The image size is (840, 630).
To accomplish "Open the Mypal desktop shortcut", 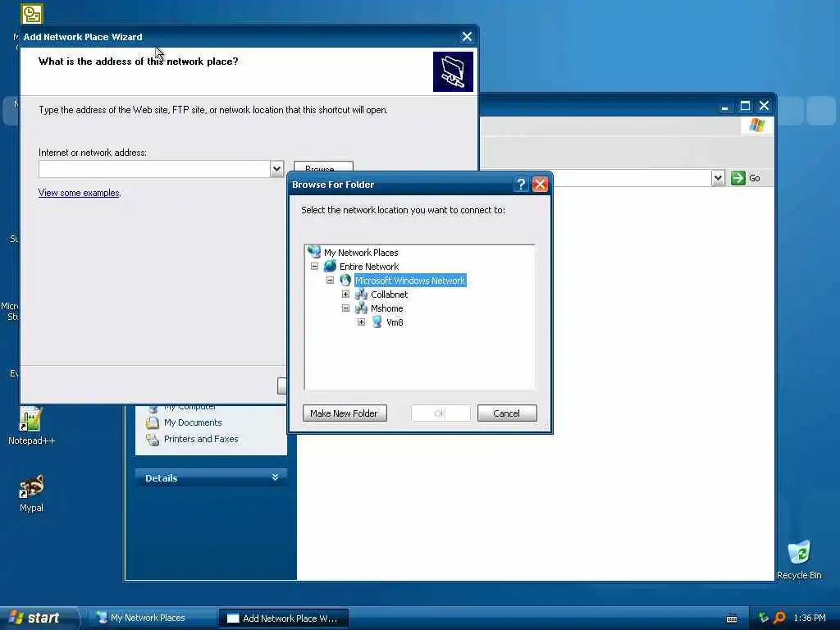I will [x=31, y=493].
